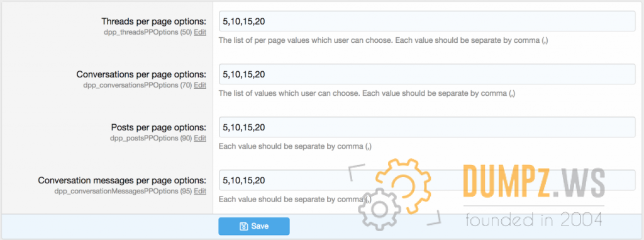Viewport: 644px width, 240px height.
Task: Click the DUMPZ.WS watermark text
Action: click(533, 183)
